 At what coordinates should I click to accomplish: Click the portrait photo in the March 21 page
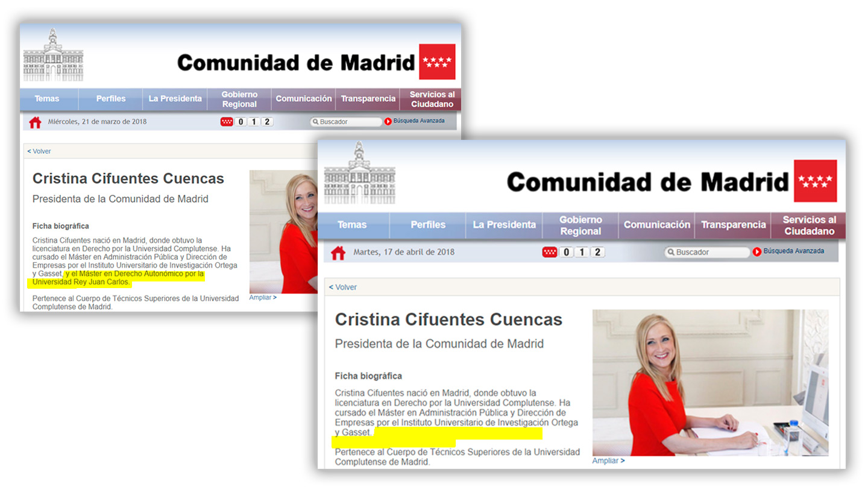pos(283,232)
